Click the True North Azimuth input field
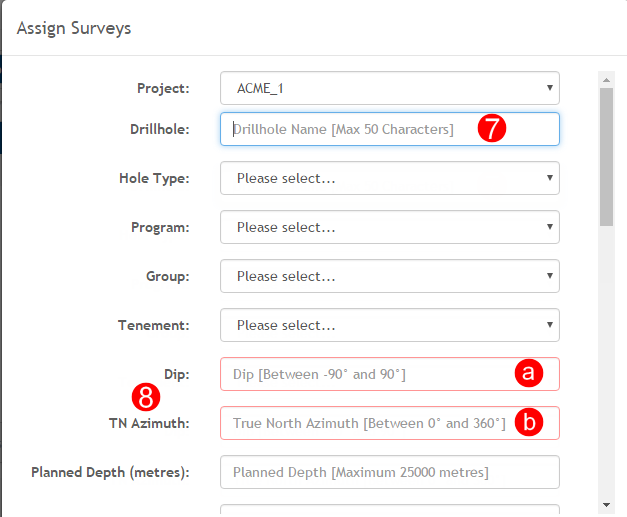The height and width of the screenshot is (517, 627). (x=389, y=423)
